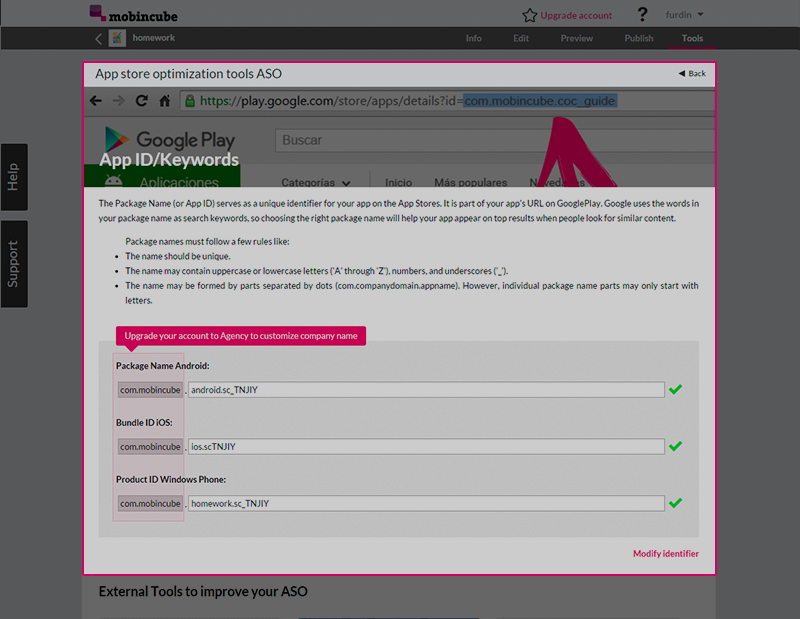The width and height of the screenshot is (800, 619).
Task: Click the green checkmark next to Windows Phone ID
Action: 676,503
